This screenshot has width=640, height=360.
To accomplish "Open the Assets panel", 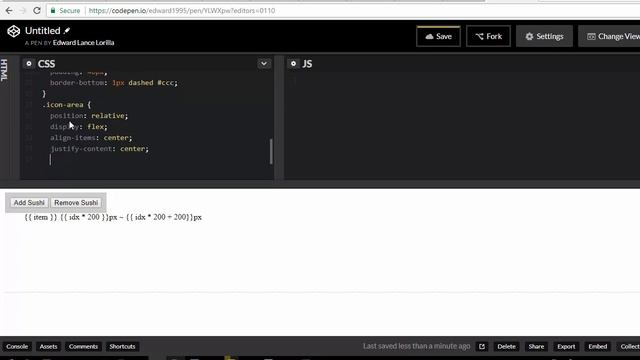I will pyautogui.click(x=48, y=347).
